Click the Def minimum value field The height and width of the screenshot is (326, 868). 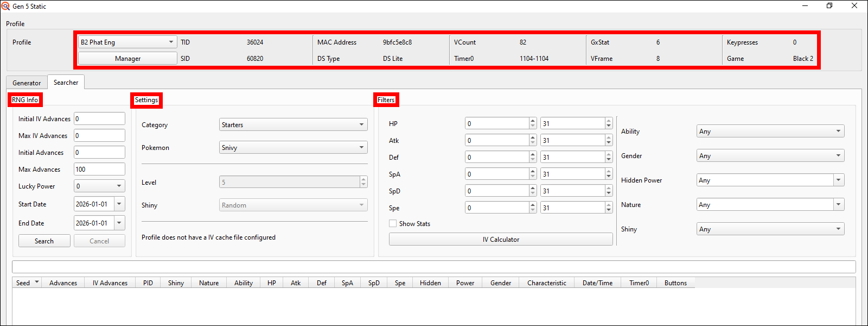(497, 157)
